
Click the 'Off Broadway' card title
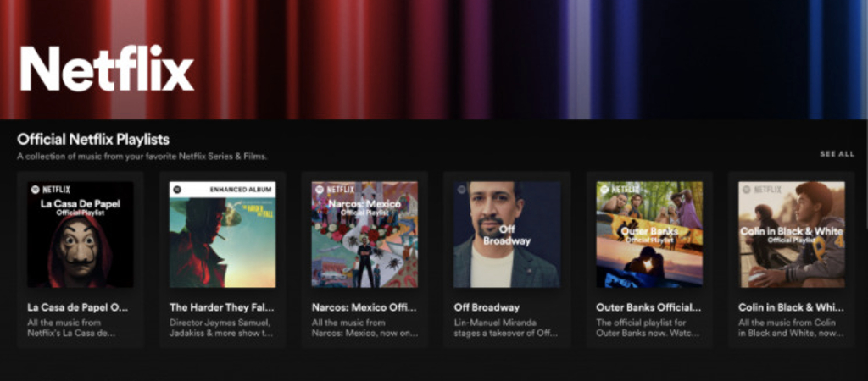pyautogui.click(x=487, y=307)
